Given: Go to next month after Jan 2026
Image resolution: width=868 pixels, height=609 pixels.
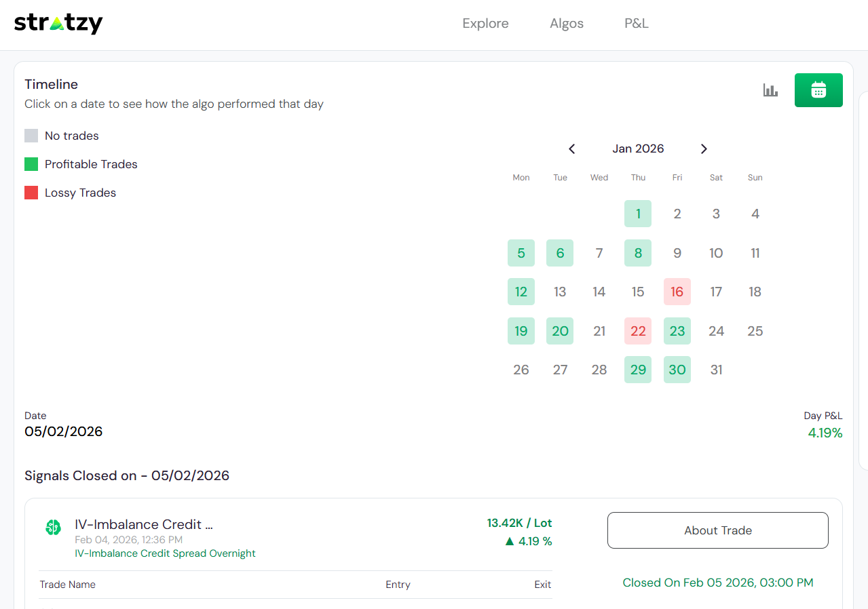Looking at the screenshot, I should pyautogui.click(x=704, y=149).
